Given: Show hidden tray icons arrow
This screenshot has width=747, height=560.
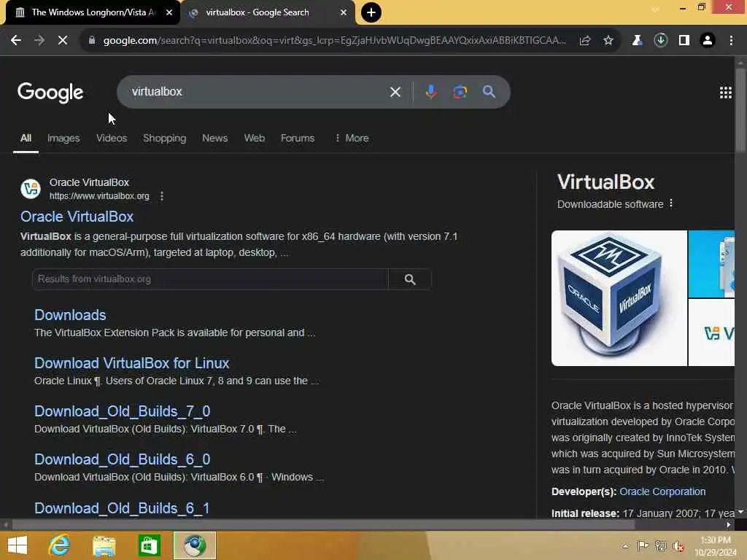Looking at the screenshot, I should tap(625, 546).
